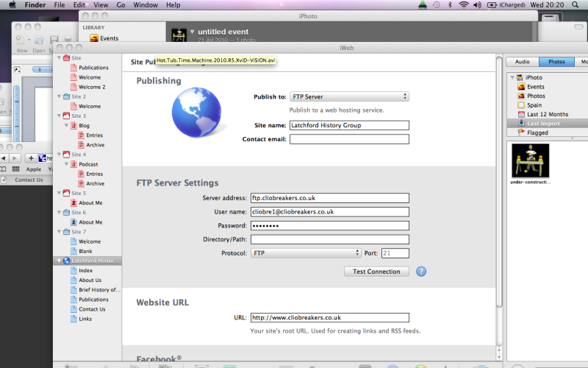The width and height of the screenshot is (588, 368).
Task: Open the Protocol FTP dropdown
Action: click(306, 253)
